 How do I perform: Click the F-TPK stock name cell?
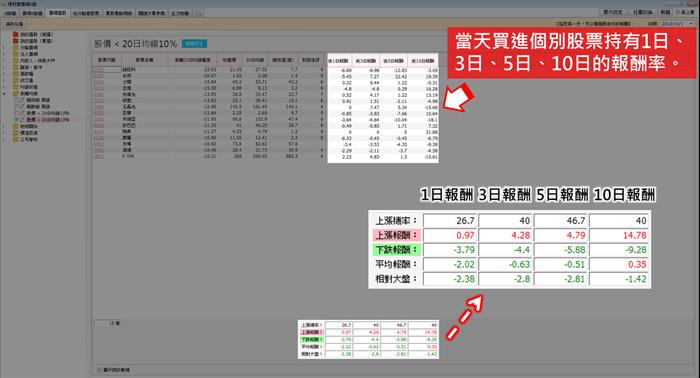coord(128,156)
